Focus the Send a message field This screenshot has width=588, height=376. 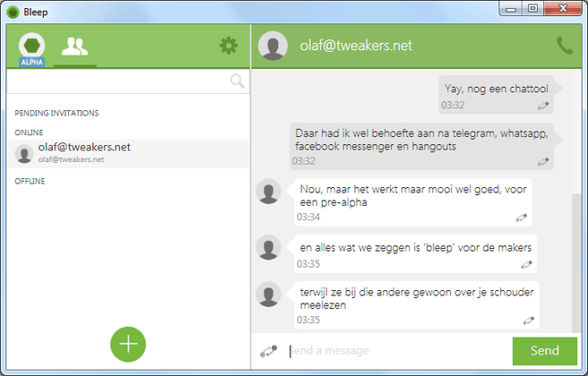(398, 351)
